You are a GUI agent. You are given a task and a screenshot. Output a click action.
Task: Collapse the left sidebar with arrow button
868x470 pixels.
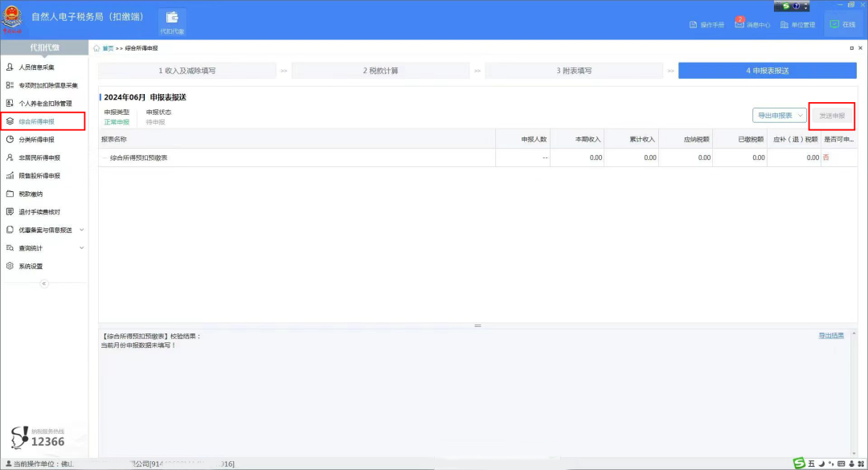(44, 284)
